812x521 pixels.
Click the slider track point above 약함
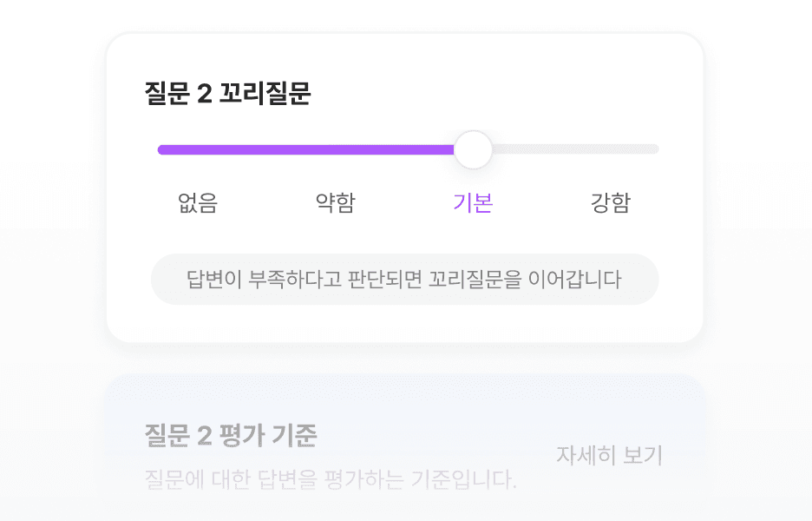(336, 150)
